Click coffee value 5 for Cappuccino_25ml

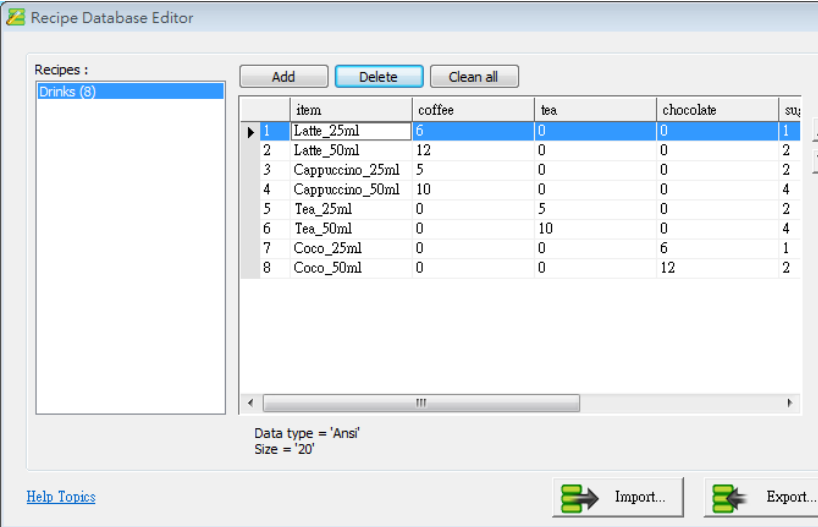tap(473, 170)
